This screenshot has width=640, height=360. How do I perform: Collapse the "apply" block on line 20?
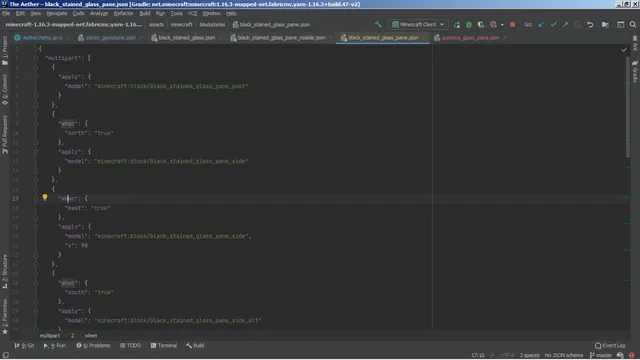36,227
